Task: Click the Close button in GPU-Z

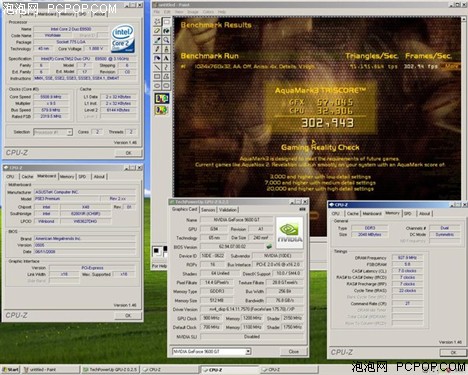Action: click(x=294, y=351)
